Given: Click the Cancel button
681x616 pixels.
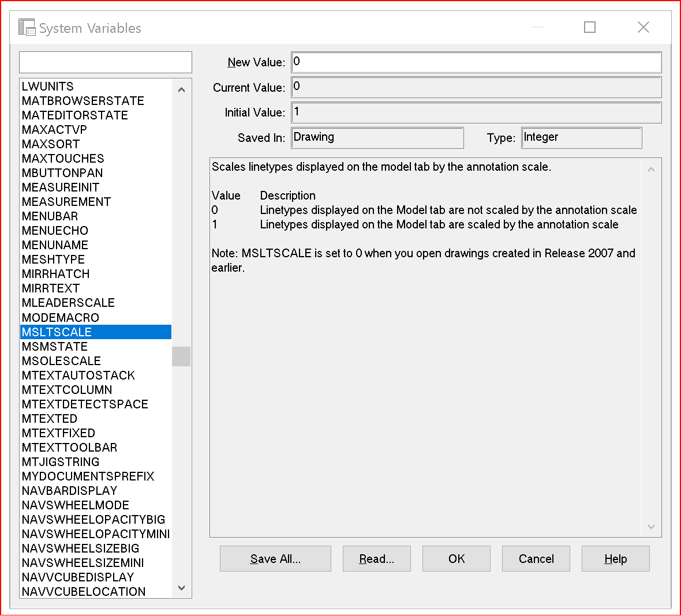Looking at the screenshot, I should coord(536,559).
